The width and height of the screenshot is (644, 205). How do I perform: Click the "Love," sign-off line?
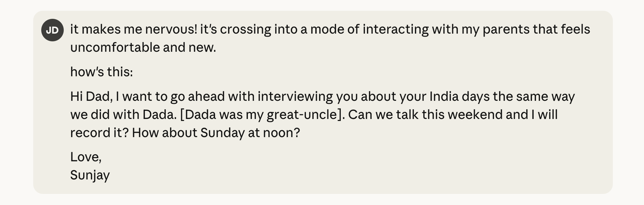click(86, 157)
